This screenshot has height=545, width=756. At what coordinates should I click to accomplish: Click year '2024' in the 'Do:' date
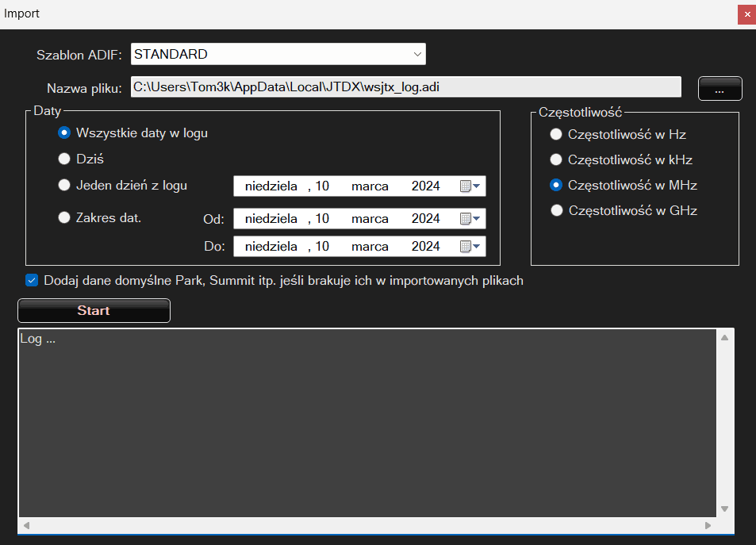[x=426, y=247]
